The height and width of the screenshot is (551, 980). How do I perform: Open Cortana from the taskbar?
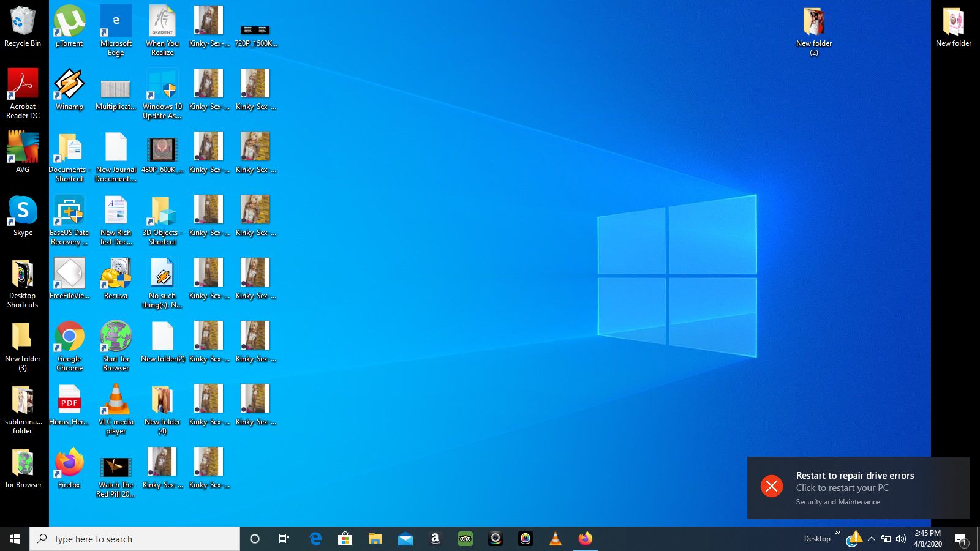coord(255,539)
